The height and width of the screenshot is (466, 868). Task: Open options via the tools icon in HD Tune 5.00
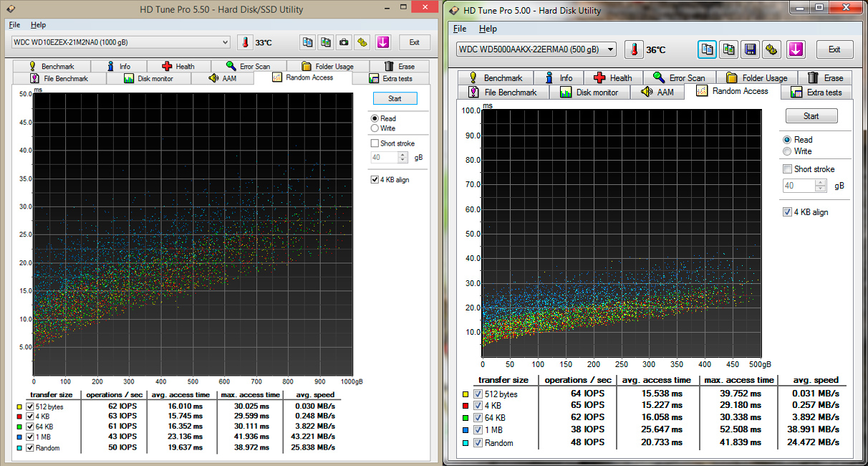[x=771, y=49]
